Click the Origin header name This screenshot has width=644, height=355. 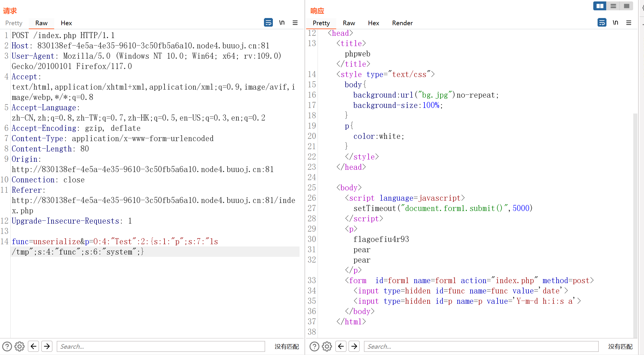25,159
